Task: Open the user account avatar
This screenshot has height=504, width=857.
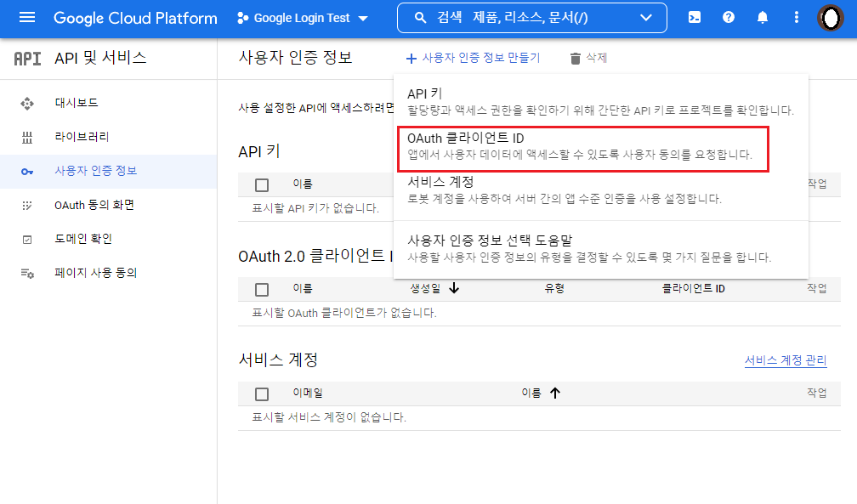Action: pyautogui.click(x=831, y=18)
